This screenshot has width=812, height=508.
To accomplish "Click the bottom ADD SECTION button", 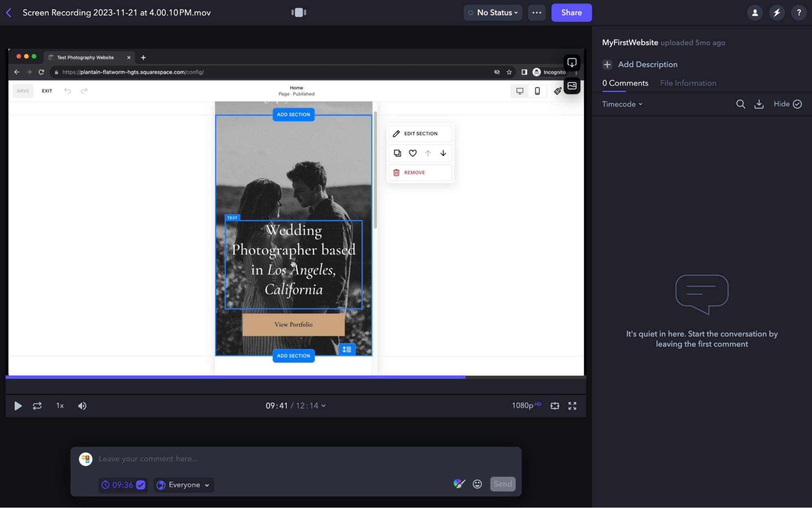I will click(x=293, y=356).
